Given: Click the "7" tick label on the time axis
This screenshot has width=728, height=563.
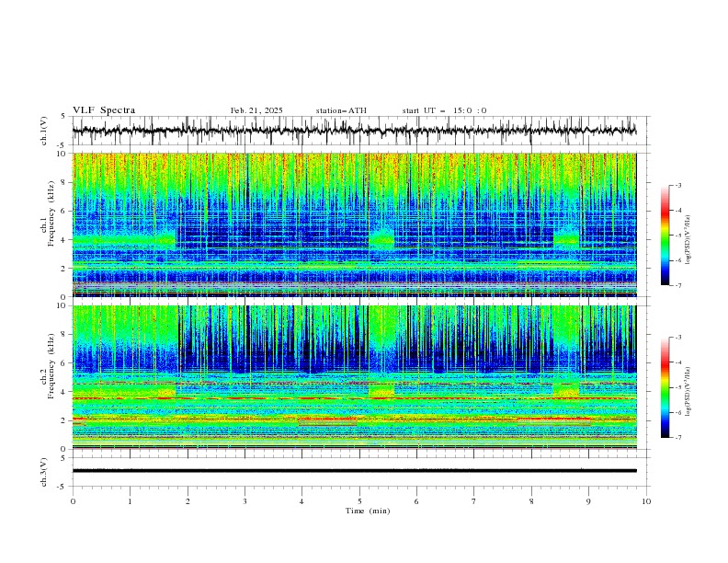Looking at the screenshot, I should click(474, 501).
